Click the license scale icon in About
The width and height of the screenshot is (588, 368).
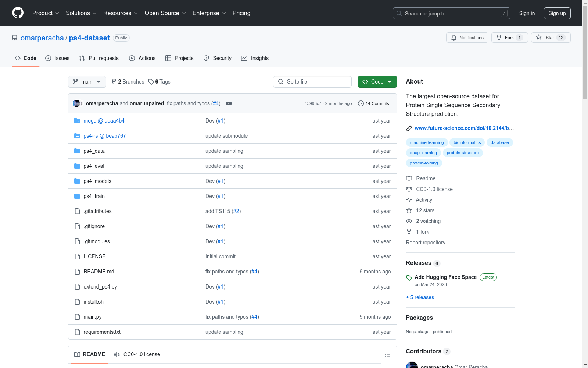[409, 189]
